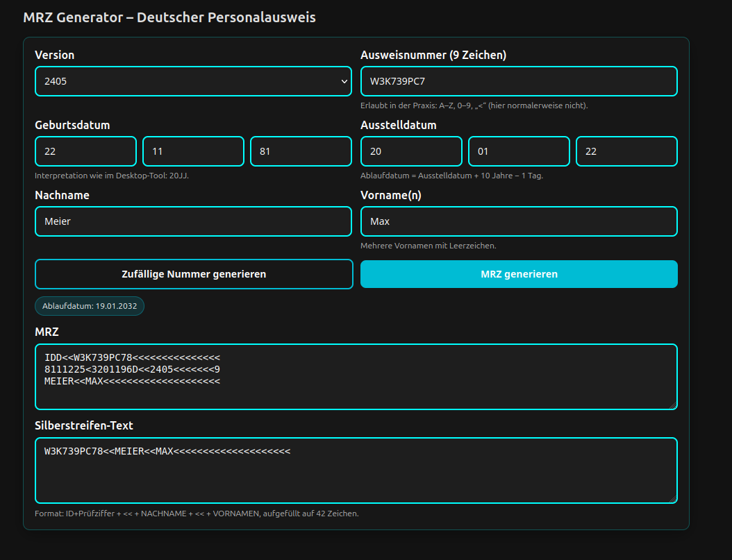The image size is (732, 560).
Task: Open the Version dropdown showing 2405
Action: tap(193, 81)
